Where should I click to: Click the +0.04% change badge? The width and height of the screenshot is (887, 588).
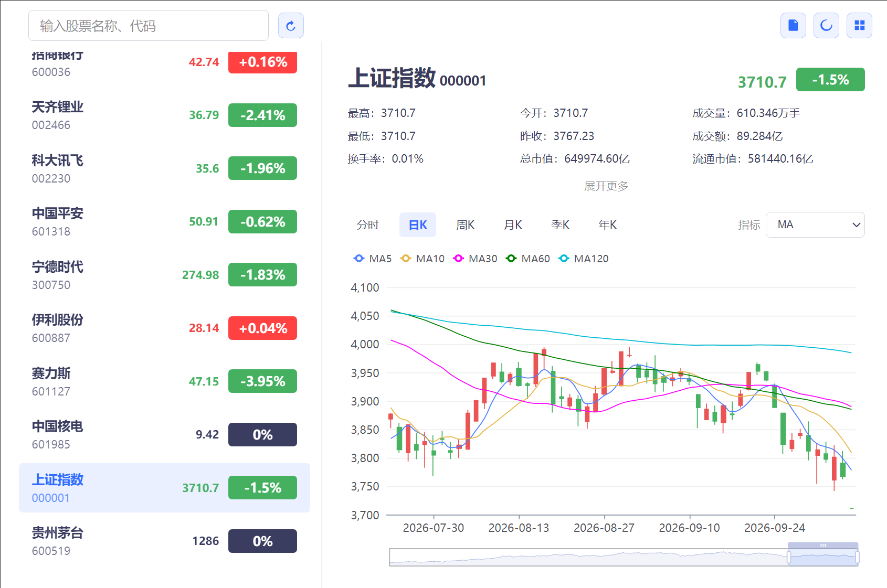[x=262, y=328]
